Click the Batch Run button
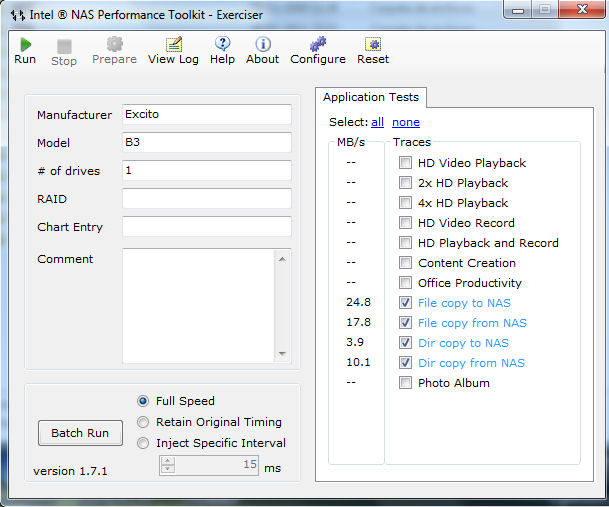 (x=80, y=433)
